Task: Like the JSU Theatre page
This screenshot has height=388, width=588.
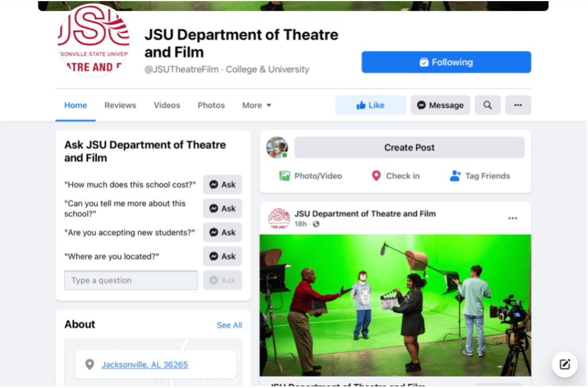Action: [x=370, y=105]
